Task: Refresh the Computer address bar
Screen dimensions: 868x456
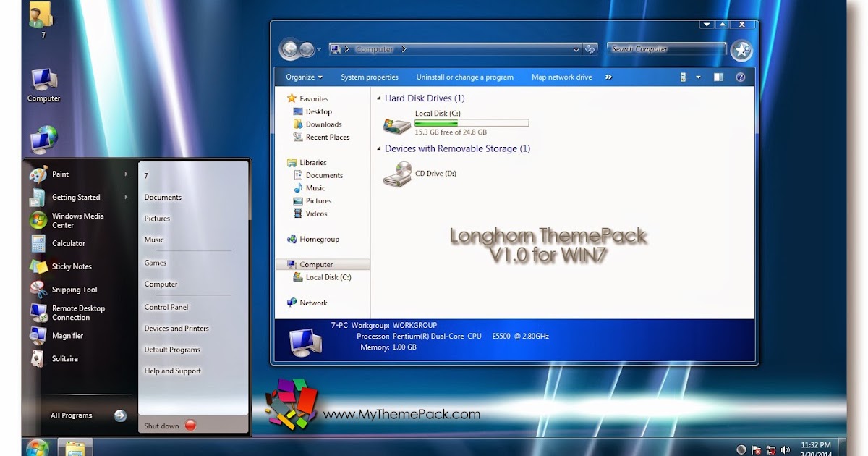Action: pyautogui.click(x=590, y=49)
